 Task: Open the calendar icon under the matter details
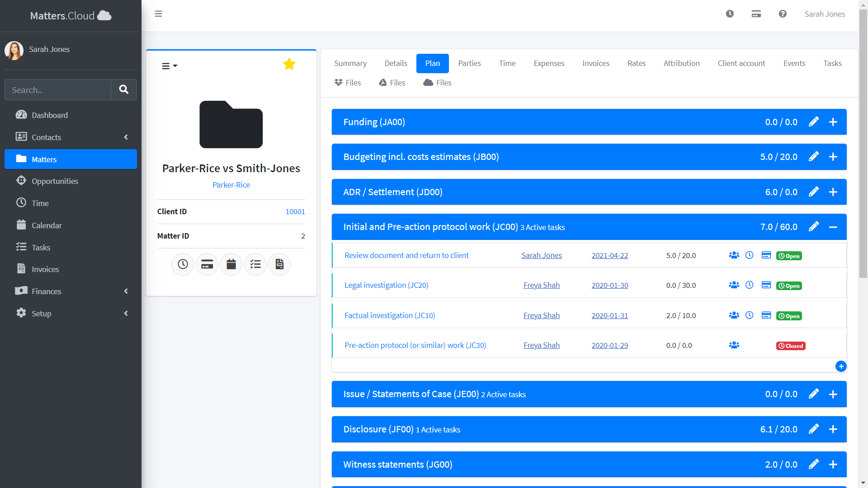pos(231,264)
